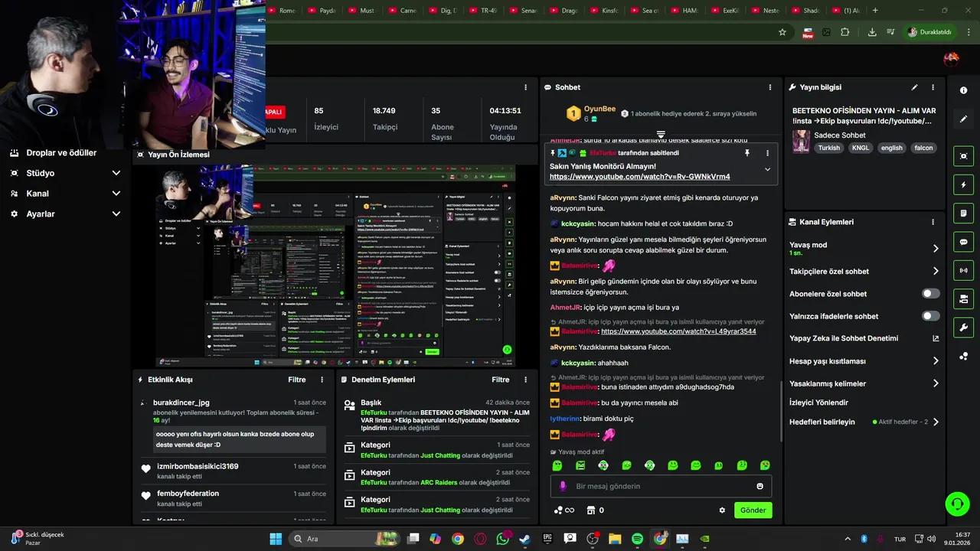Viewport: 980px width, 551px height.
Task: Open Yasaklanmış kelimeler settings
Action: click(935, 383)
